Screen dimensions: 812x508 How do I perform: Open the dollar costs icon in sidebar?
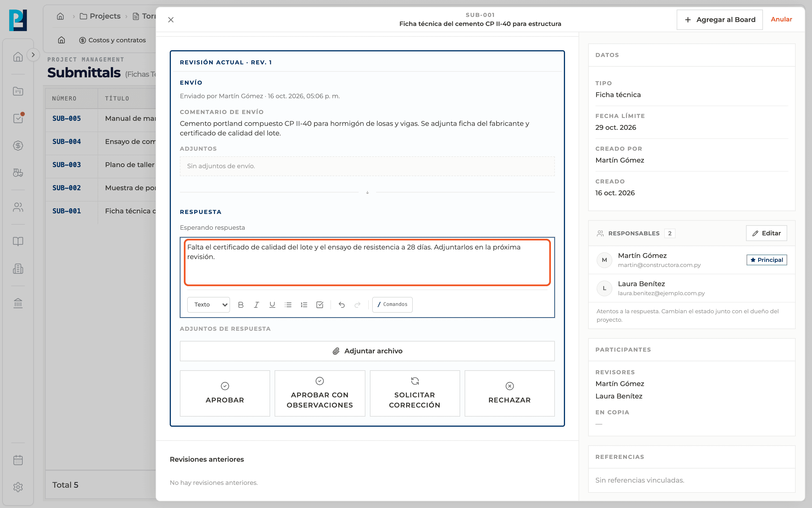(x=18, y=145)
